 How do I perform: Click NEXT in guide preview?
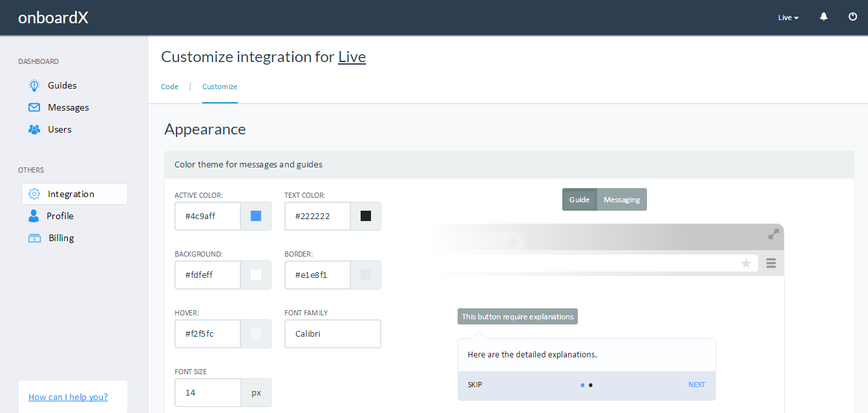[697, 385]
